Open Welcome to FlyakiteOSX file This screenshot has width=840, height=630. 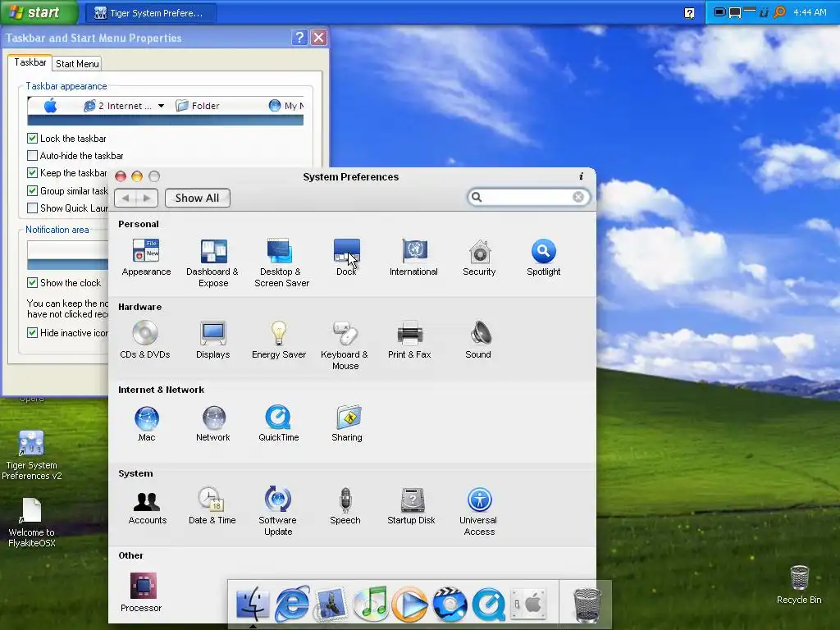(32, 523)
